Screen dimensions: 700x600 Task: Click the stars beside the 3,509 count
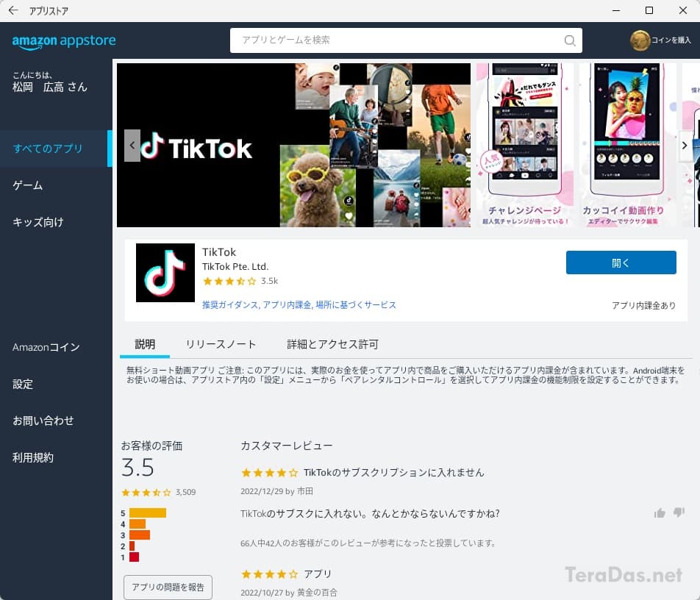[x=146, y=493]
